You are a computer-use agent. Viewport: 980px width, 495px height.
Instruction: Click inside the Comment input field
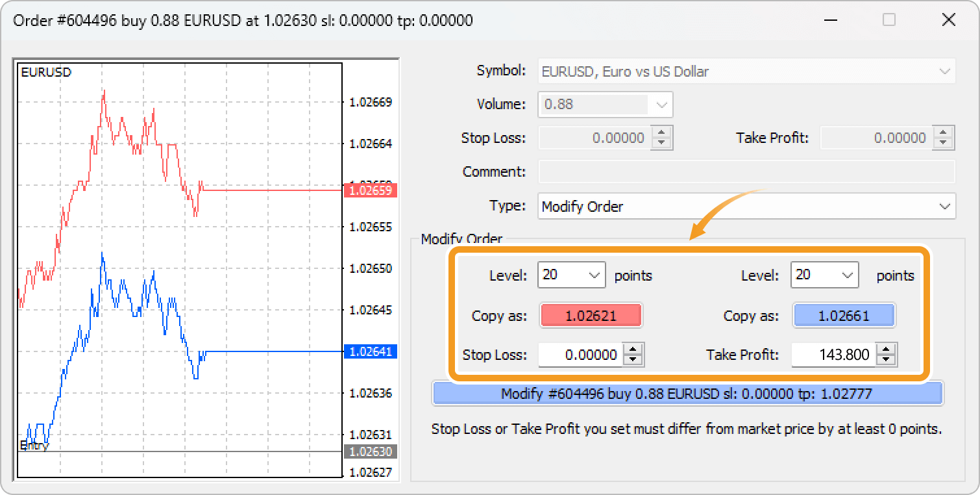click(x=746, y=171)
